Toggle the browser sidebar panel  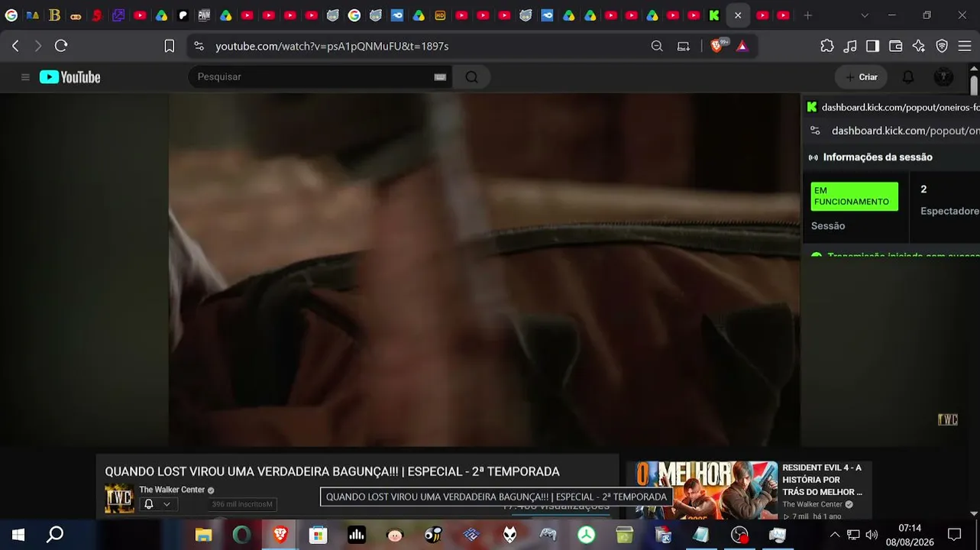tap(872, 46)
